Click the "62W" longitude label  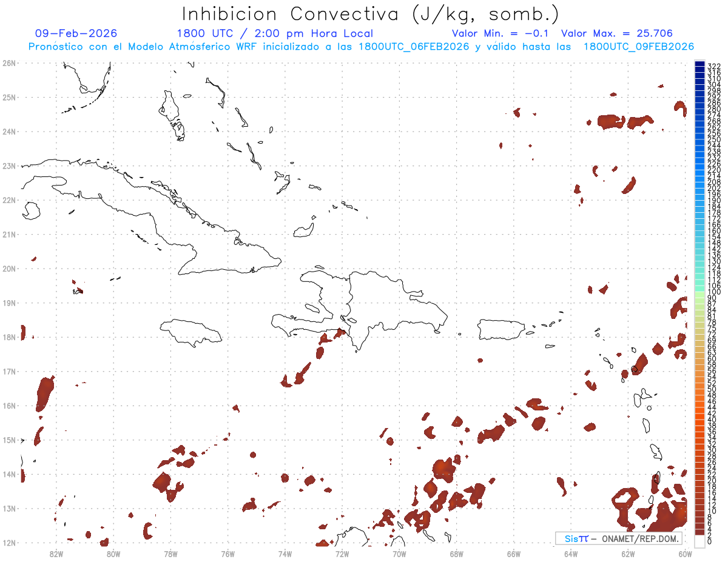coord(628,554)
